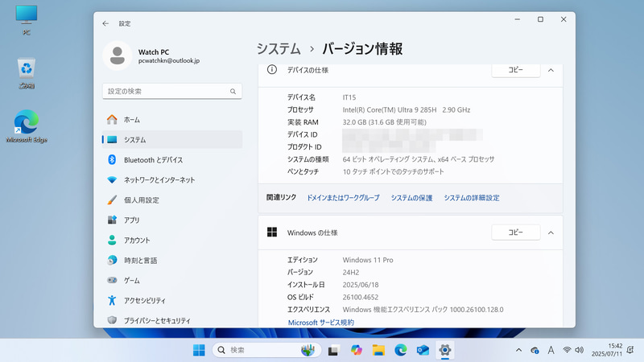Open the notification bell on taskbar

pos(630,350)
